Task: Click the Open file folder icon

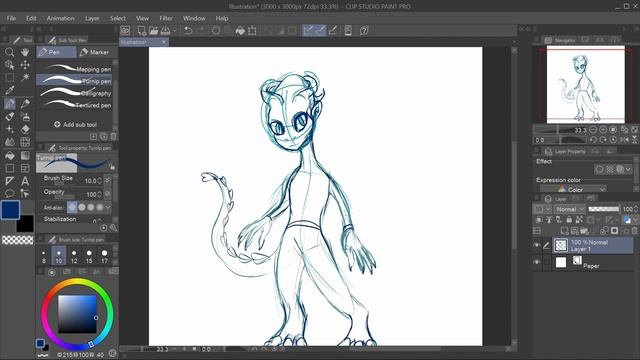Action: point(153,31)
